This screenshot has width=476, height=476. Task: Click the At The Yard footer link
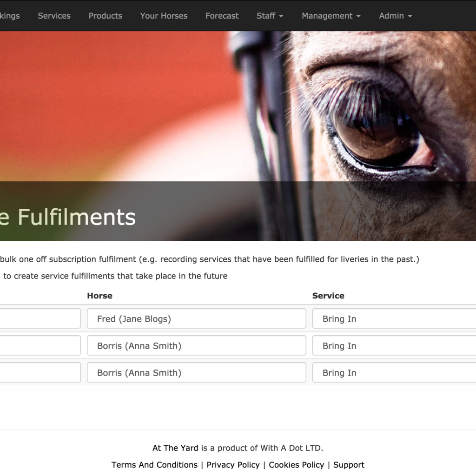175,448
